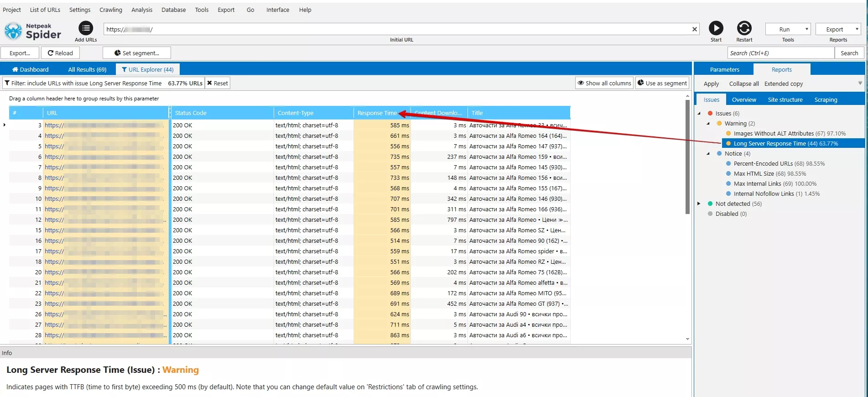This screenshot has width=868, height=397.
Task: Select the Reports tab
Action: point(782,69)
